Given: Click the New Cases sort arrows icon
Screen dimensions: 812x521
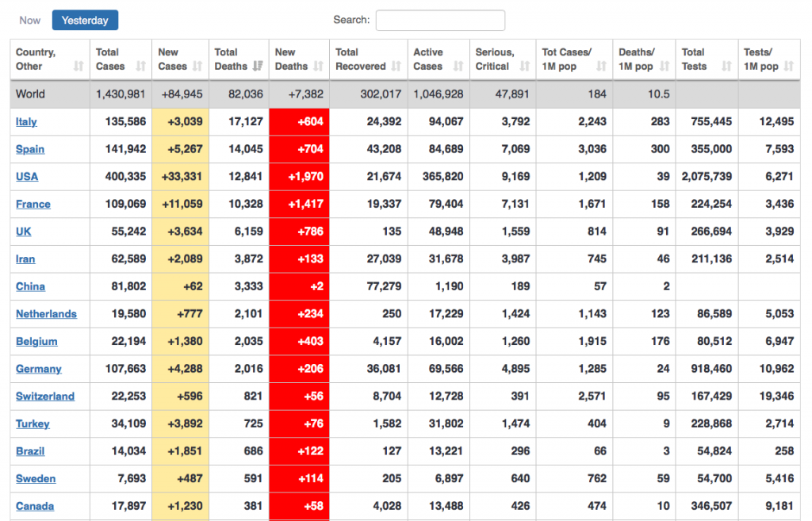Looking at the screenshot, I should (197, 67).
